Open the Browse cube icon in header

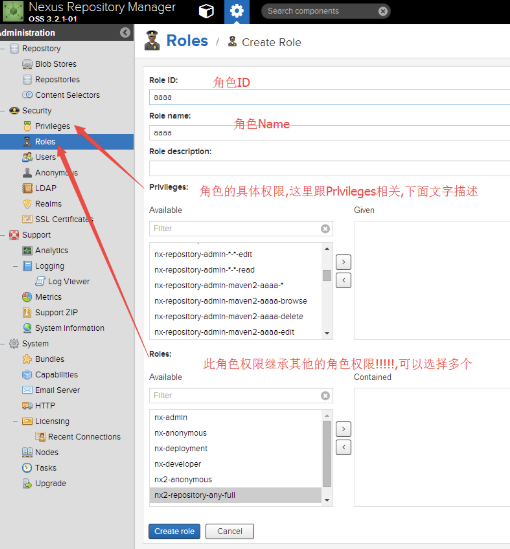coord(206,11)
